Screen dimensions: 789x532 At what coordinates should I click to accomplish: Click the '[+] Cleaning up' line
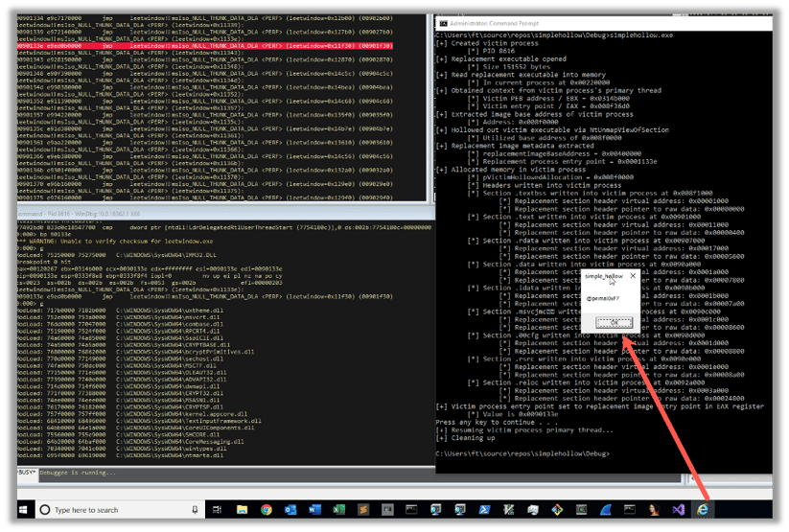coord(466,438)
